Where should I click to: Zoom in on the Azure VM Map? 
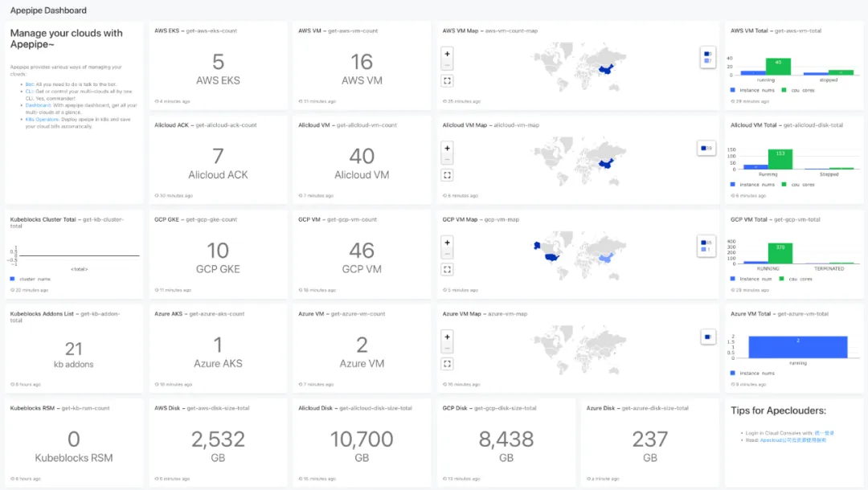coord(448,337)
